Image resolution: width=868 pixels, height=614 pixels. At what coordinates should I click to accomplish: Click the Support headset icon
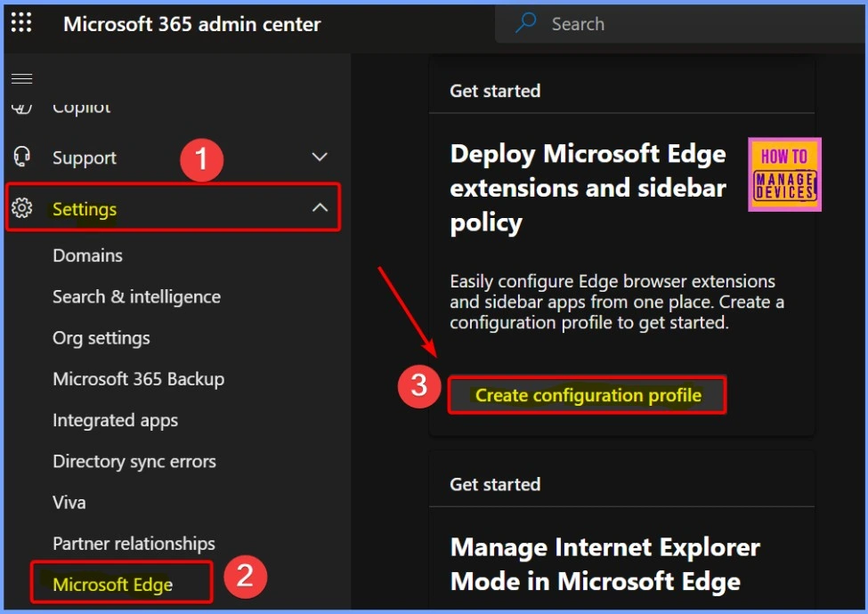click(21, 157)
